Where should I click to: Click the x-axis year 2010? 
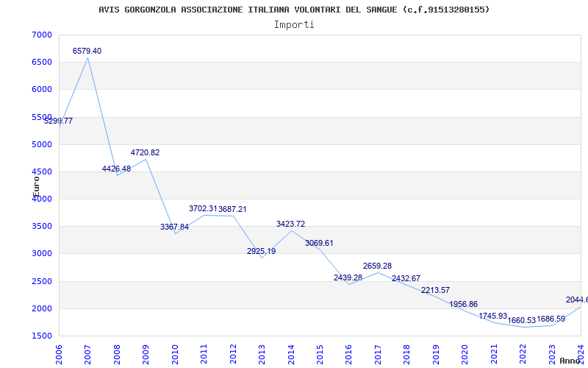(175, 354)
